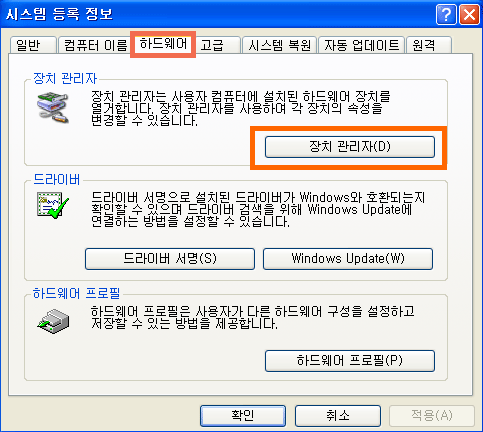Click the 적용(A) apply button
This screenshot has height=432, width=483.
point(432,416)
